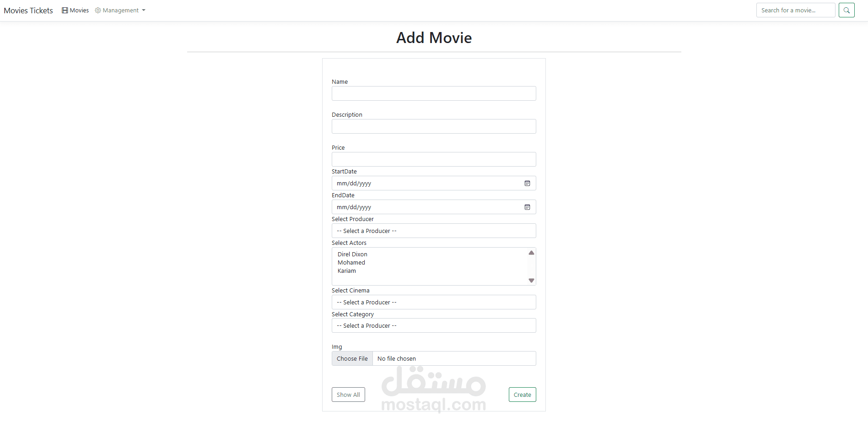
Task: Click the Search for a movie field
Action: [x=795, y=10]
